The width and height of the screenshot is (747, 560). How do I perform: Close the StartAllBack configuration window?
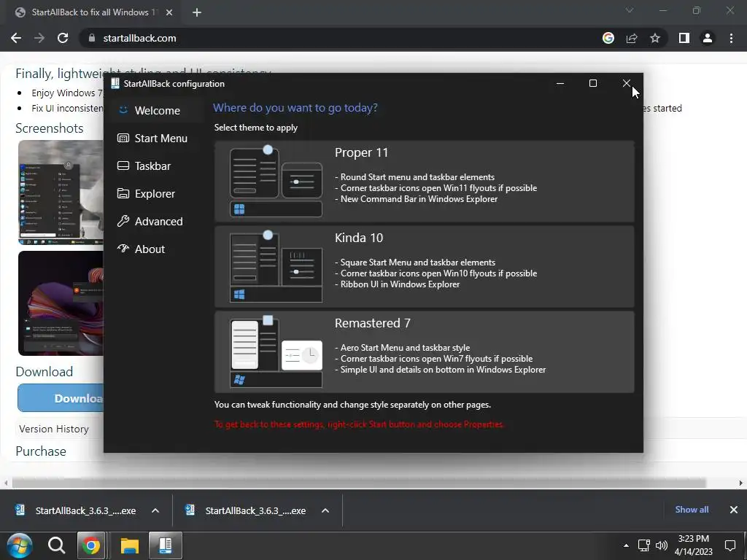[626, 83]
